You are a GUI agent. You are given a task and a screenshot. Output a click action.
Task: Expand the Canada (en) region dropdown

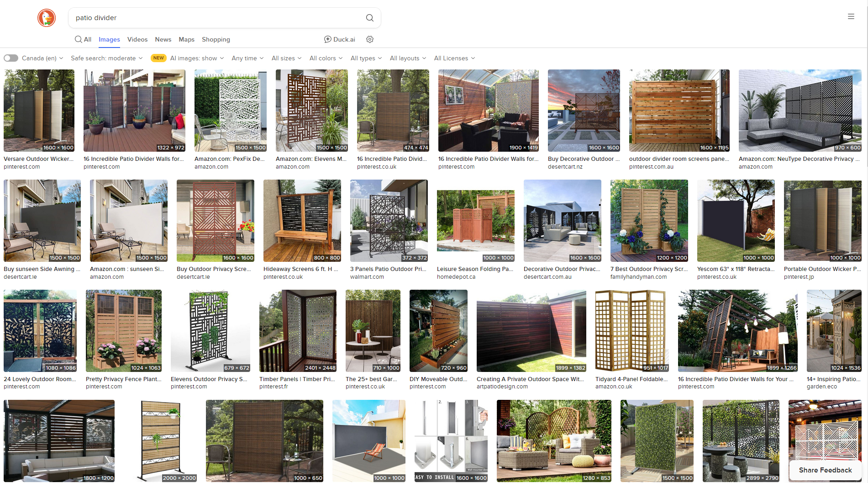42,58
